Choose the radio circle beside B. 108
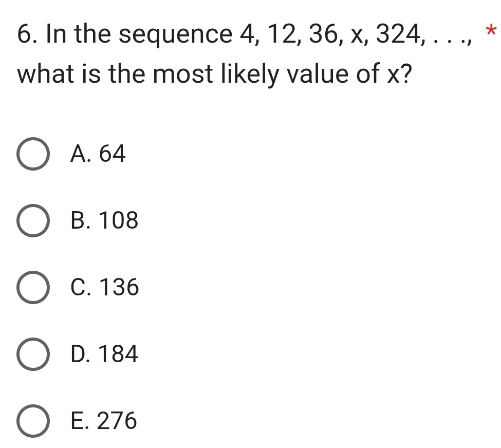 tap(34, 221)
